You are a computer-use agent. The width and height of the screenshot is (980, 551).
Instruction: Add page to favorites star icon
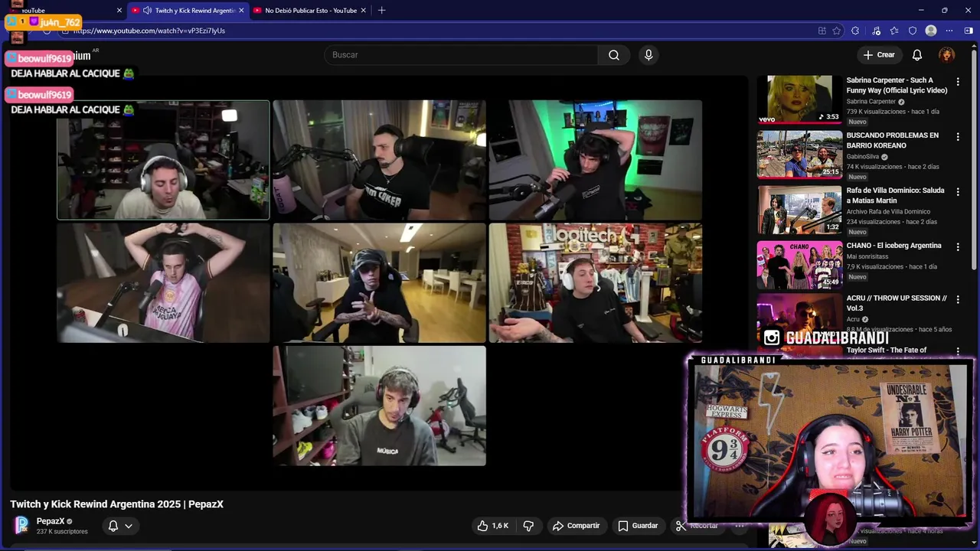click(837, 31)
